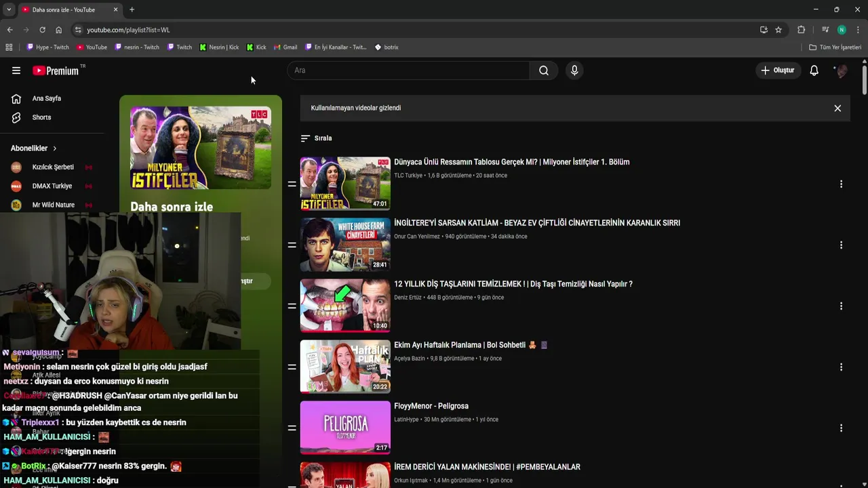Open tab search dropdown arrow

tap(8, 9)
